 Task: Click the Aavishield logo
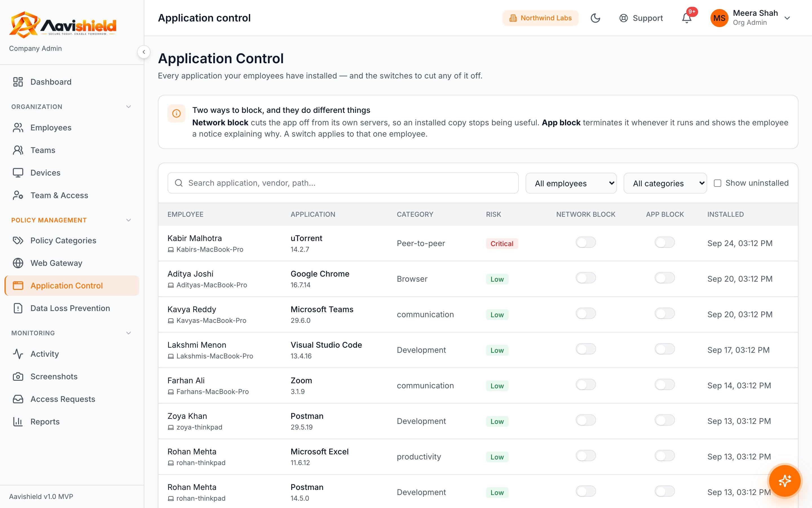(x=62, y=24)
